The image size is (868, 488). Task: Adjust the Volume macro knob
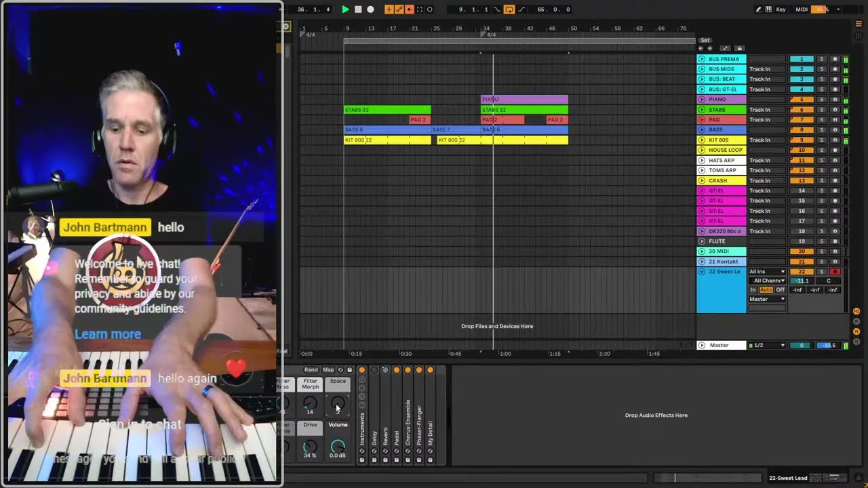338,446
